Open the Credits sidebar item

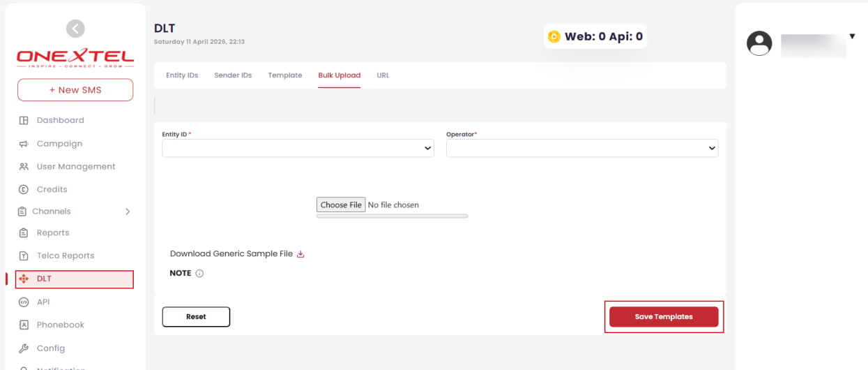coord(52,189)
